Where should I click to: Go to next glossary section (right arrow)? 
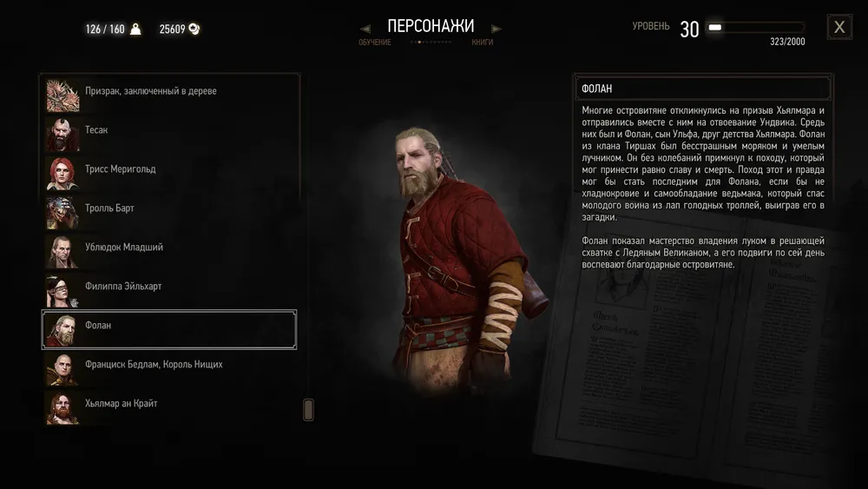(496, 29)
